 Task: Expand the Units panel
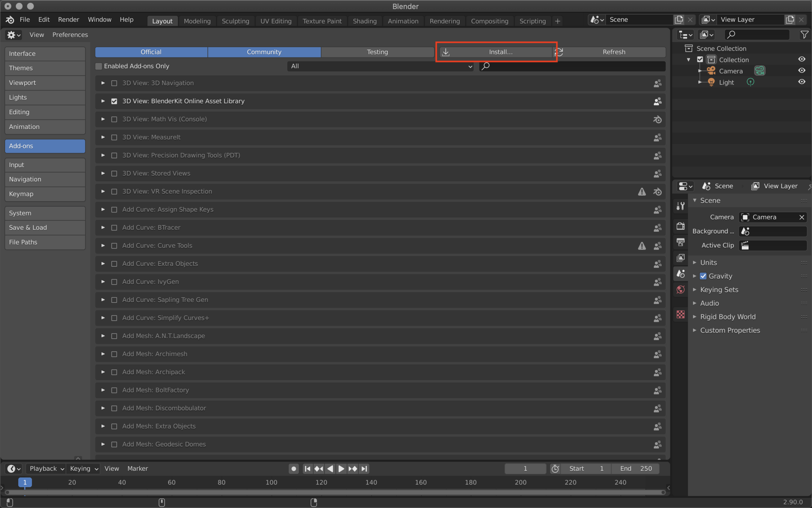click(708, 262)
